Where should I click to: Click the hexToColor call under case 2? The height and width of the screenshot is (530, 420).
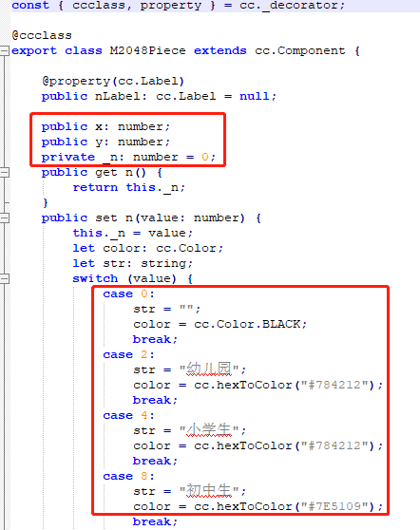(x=288, y=385)
